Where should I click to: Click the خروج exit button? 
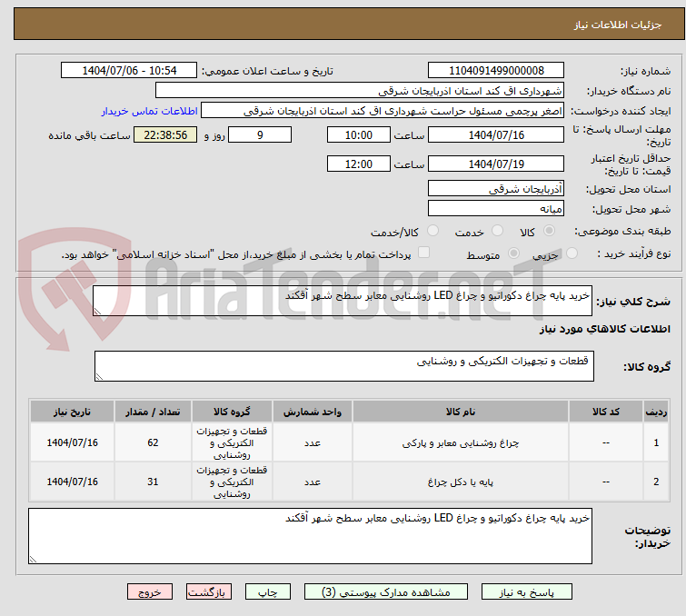pos(150,592)
